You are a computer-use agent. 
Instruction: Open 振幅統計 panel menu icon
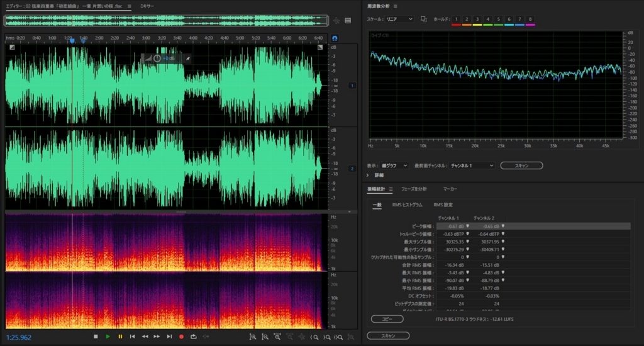coord(391,189)
